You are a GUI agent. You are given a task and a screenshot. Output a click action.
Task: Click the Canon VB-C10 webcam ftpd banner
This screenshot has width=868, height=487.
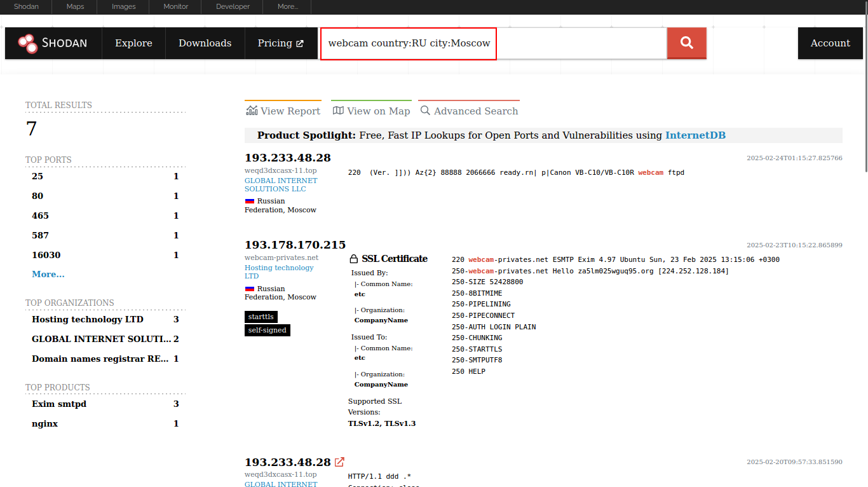coord(516,172)
